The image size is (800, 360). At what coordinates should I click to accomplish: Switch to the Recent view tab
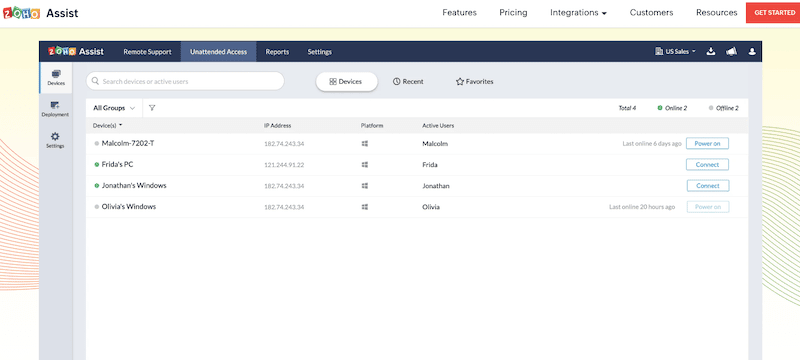[x=408, y=82]
